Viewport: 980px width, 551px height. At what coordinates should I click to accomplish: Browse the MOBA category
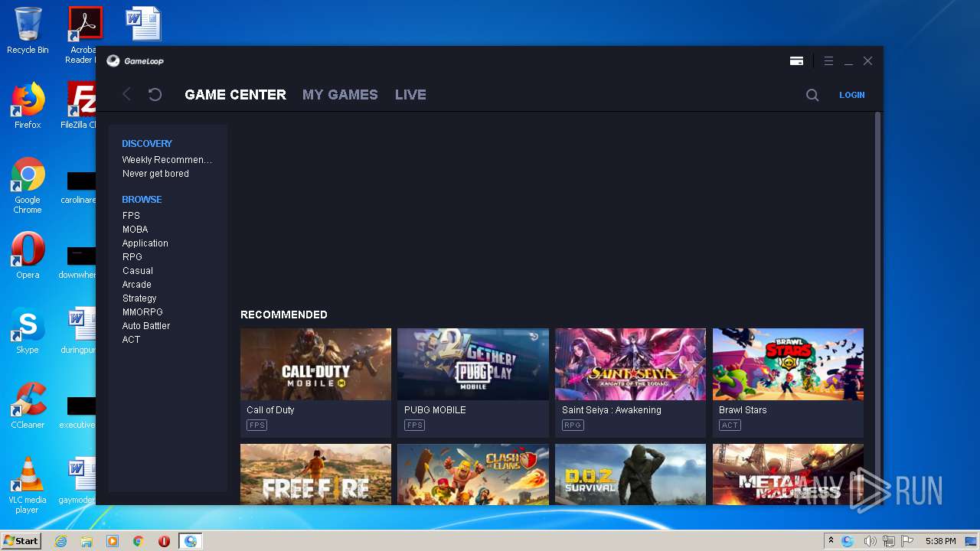135,230
